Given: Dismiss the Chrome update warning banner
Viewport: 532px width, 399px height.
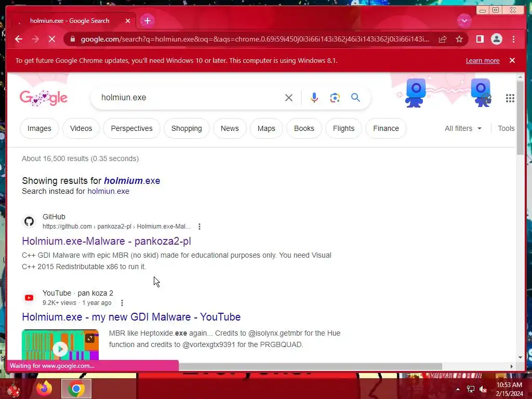Looking at the screenshot, I should (512, 60).
